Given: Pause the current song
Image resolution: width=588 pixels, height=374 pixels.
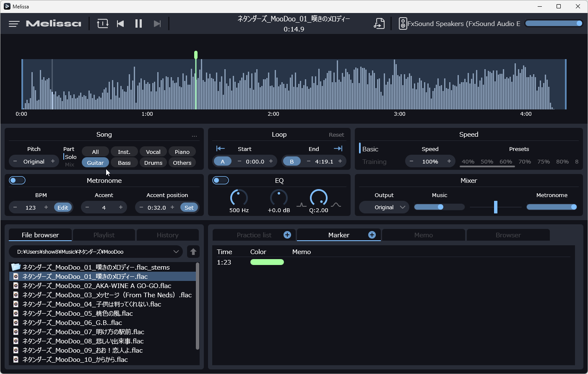Looking at the screenshot, I should [138, 24].
